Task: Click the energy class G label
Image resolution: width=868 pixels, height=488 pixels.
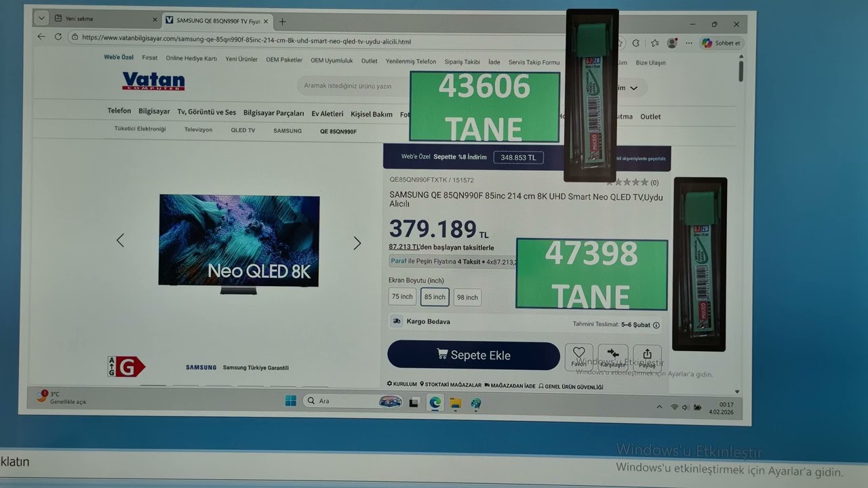Action: coord(126,367)
